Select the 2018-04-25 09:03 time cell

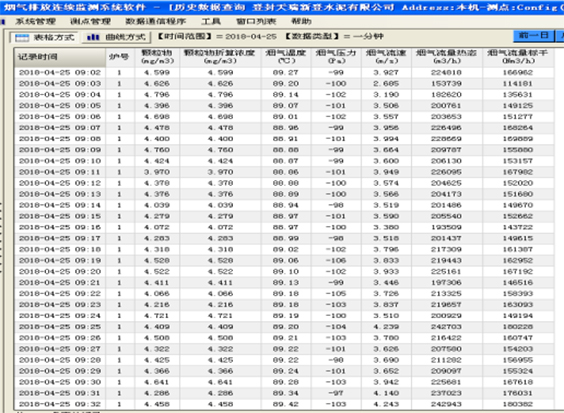tap(60, 83)
